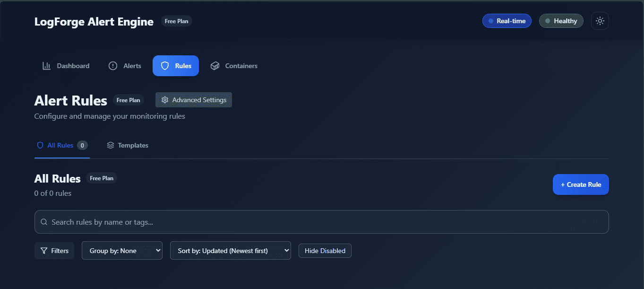Open Containers via the box icon
This screenshot has width=644, height=289.
point(215,66)
